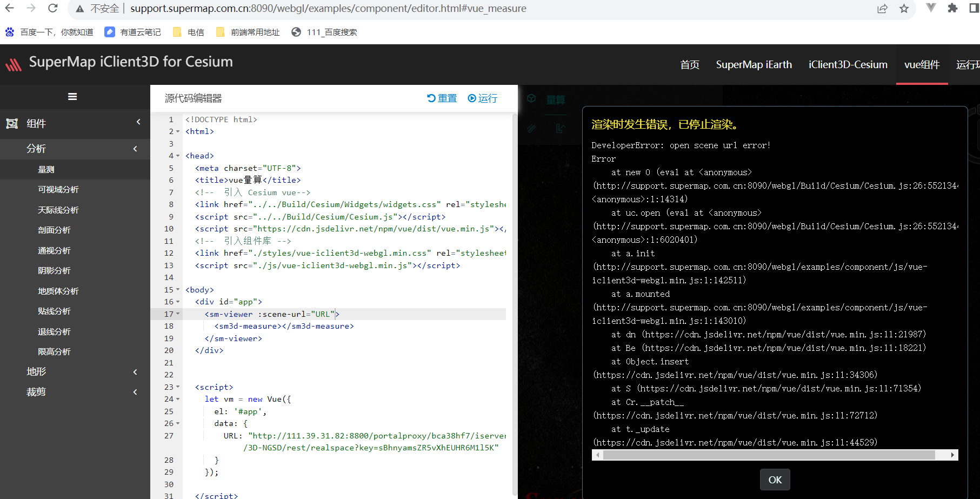Open the 111_百度搜索 bookmark
Viewport: 980px width, 499px height.
tap(324, 32)
